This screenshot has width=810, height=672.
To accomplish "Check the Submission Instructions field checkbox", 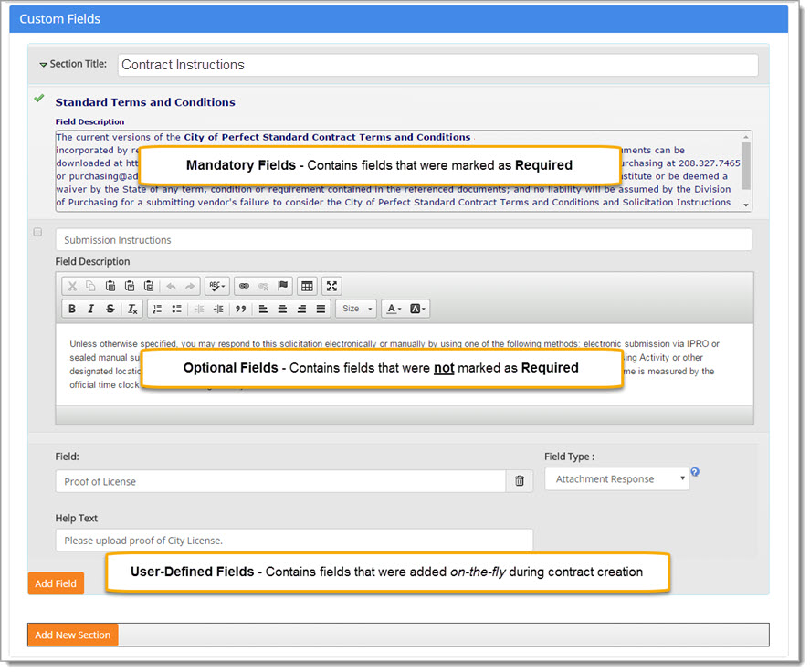I will click(37, 232).
